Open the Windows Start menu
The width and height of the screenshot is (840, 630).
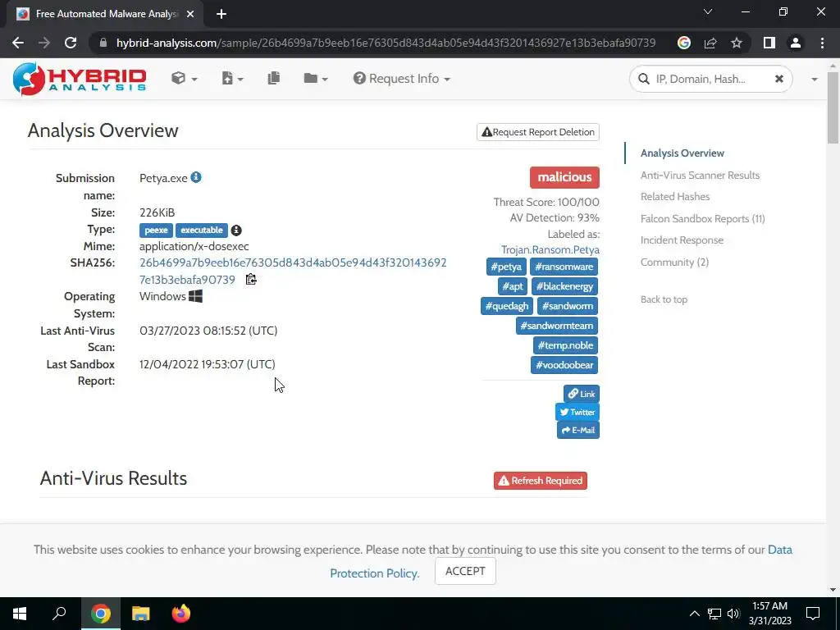click(x=20, y=614)
